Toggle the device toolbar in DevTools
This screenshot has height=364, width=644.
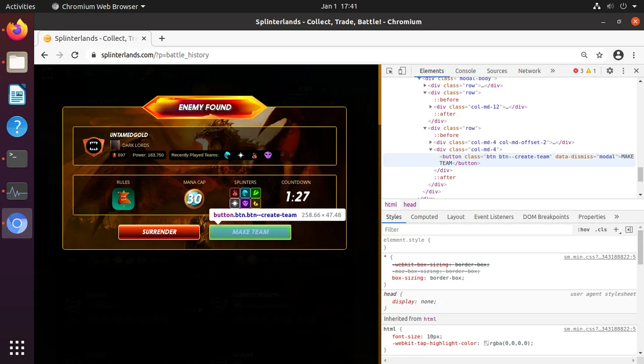click(402, 71)
